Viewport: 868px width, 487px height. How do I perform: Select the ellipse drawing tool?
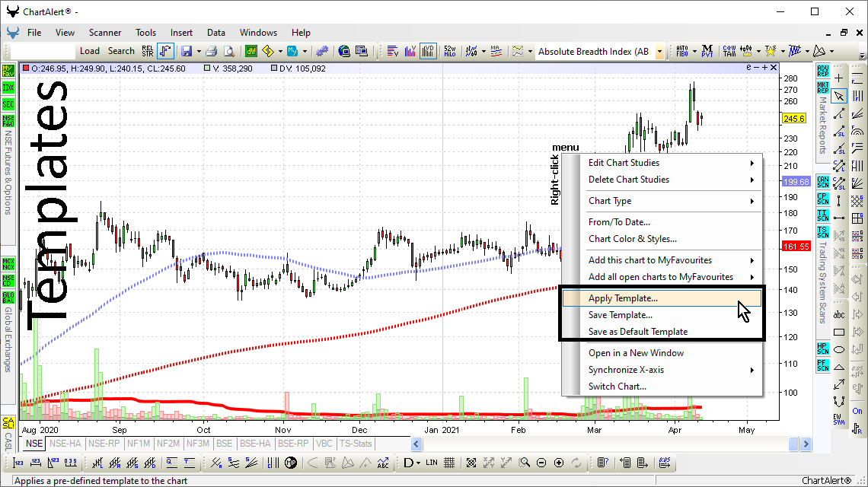[x=839, y=350]
